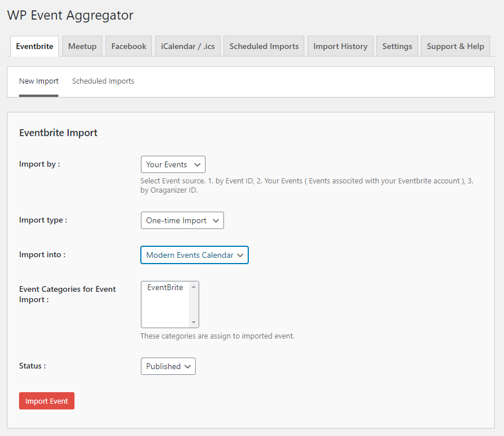Switch to the Support & Help tab

[x=455, y=46]
